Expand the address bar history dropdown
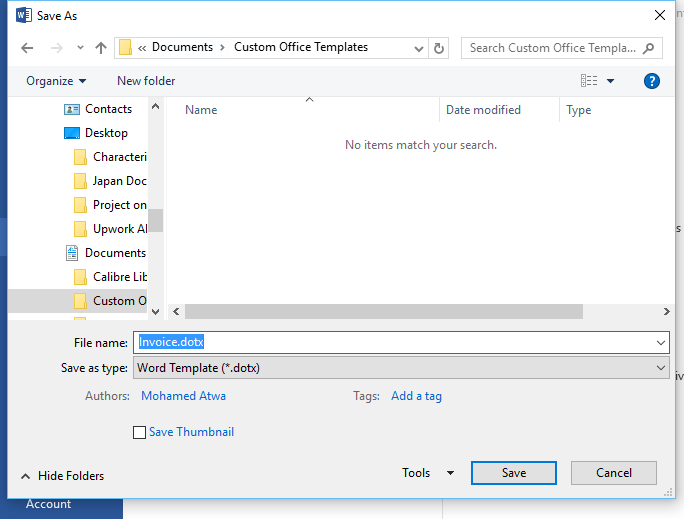Image resolution: width=684 pixels, height=519 pixels. (419, 48)
